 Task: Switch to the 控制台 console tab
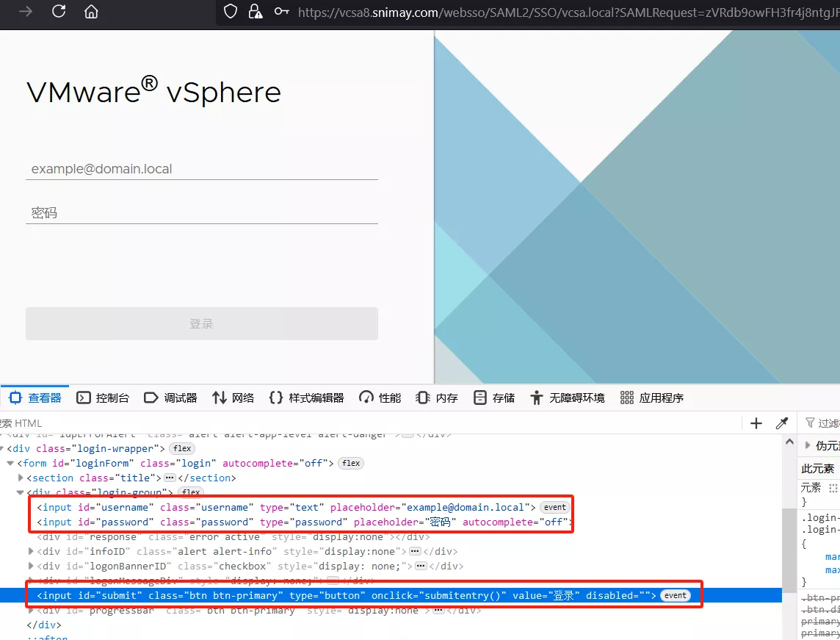click(x=103, y=398)
